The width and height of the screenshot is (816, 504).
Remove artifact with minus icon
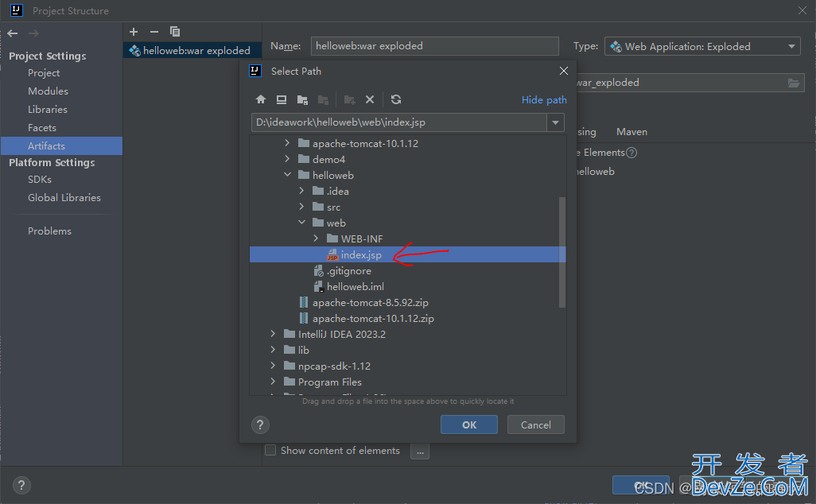click(154, 32)
